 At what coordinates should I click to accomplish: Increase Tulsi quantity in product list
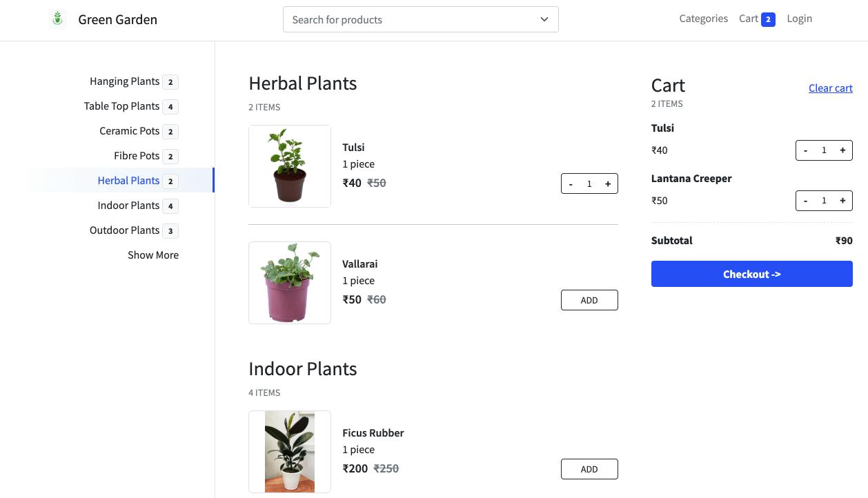[x=608, y=184]
